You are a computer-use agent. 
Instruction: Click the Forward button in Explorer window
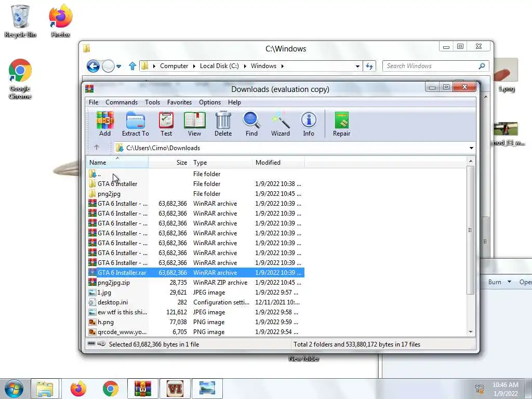click(x=108, y=66)
